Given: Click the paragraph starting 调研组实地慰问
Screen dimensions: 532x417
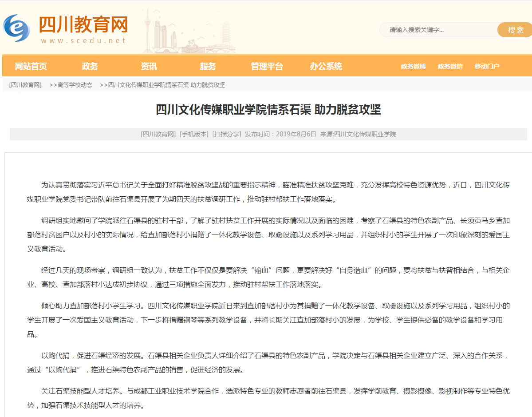Looking at the screenshot, I should click(268, 234).
